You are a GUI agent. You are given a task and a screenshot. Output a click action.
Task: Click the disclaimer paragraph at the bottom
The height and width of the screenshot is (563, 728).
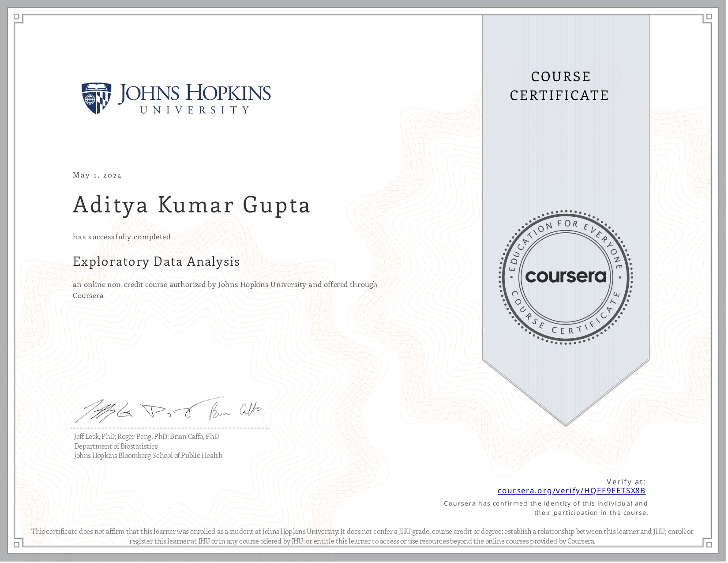pos(362,536)
